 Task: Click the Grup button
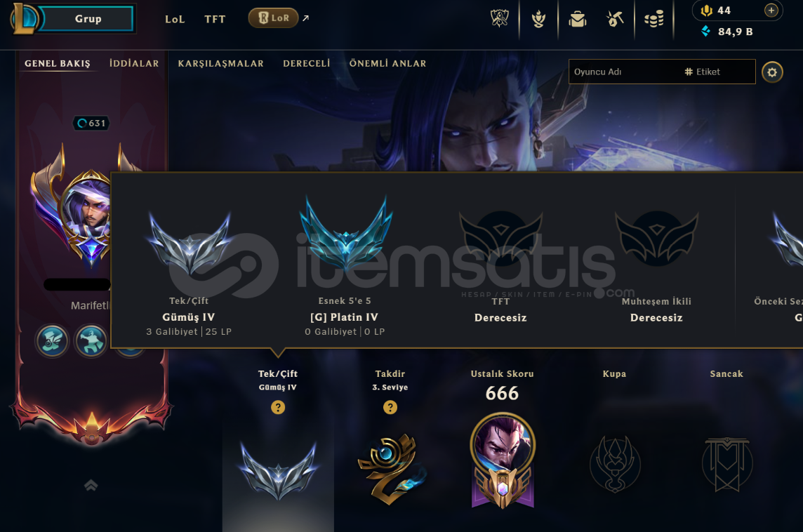(88, 18)
